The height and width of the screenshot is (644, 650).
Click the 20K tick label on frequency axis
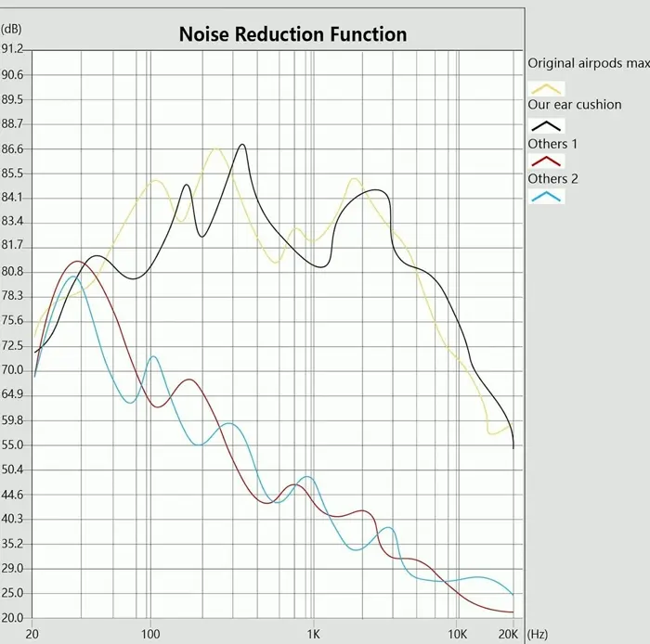tap(509, 634)
